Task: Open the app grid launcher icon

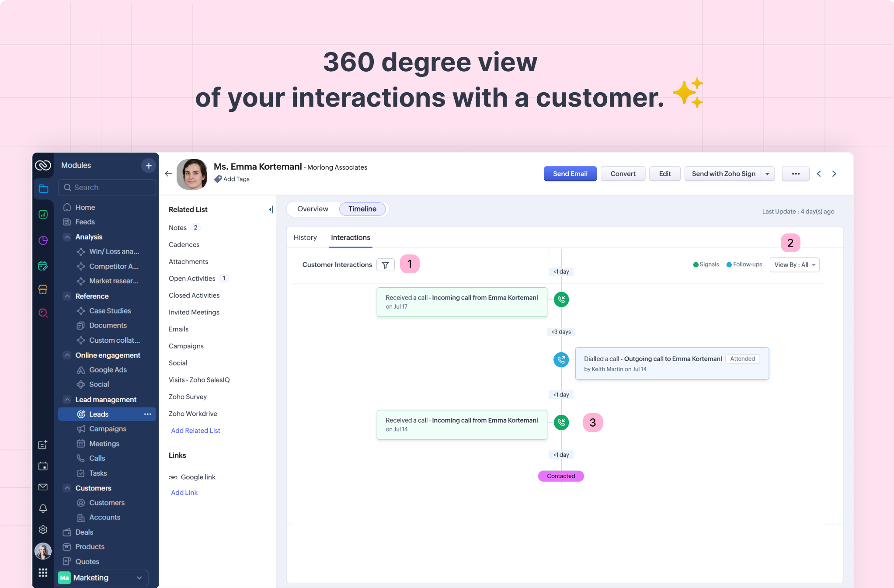Action: point(43,573)
